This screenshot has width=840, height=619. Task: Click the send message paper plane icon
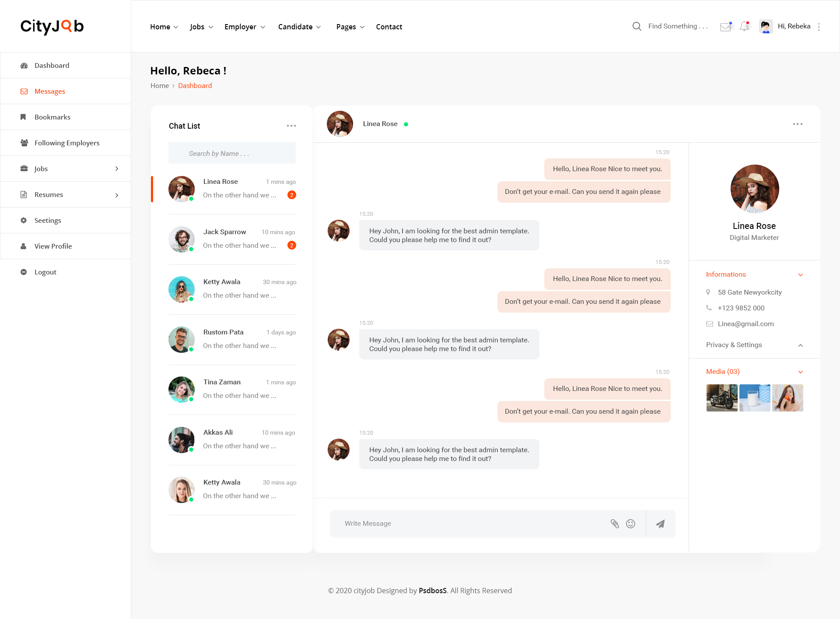click(660, 524)
